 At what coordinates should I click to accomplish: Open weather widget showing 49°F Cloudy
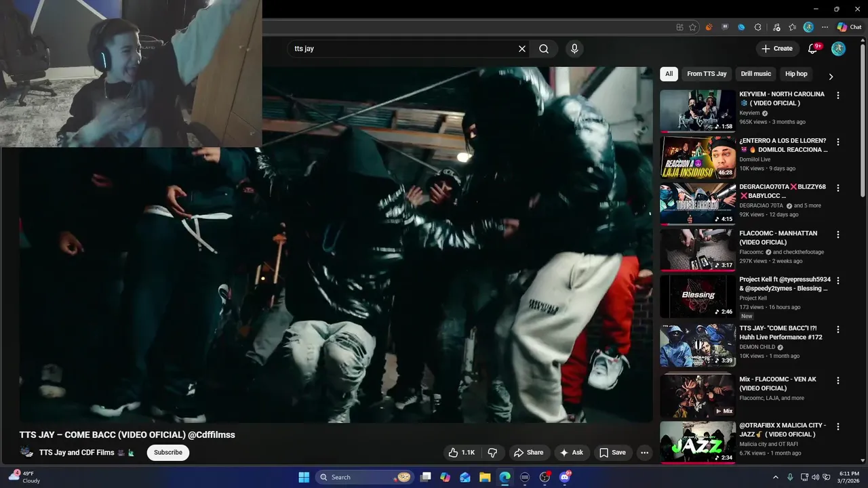24,476
